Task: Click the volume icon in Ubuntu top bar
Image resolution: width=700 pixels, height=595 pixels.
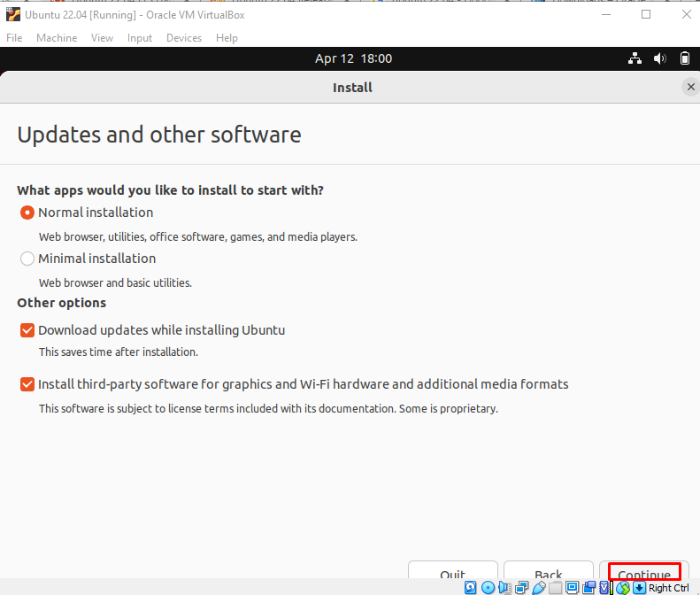Action: pyautogui.click(x=659, y=58)
